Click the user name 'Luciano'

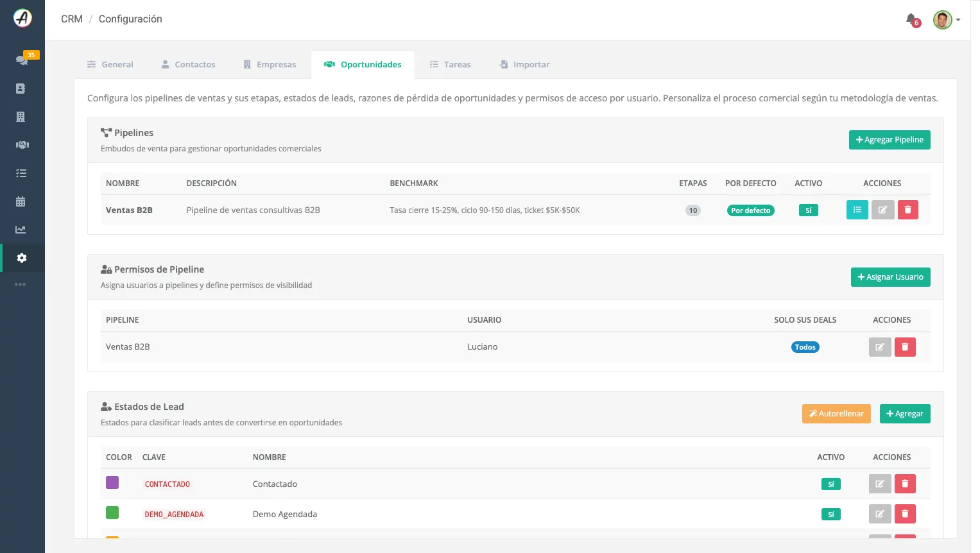point(483,347)
